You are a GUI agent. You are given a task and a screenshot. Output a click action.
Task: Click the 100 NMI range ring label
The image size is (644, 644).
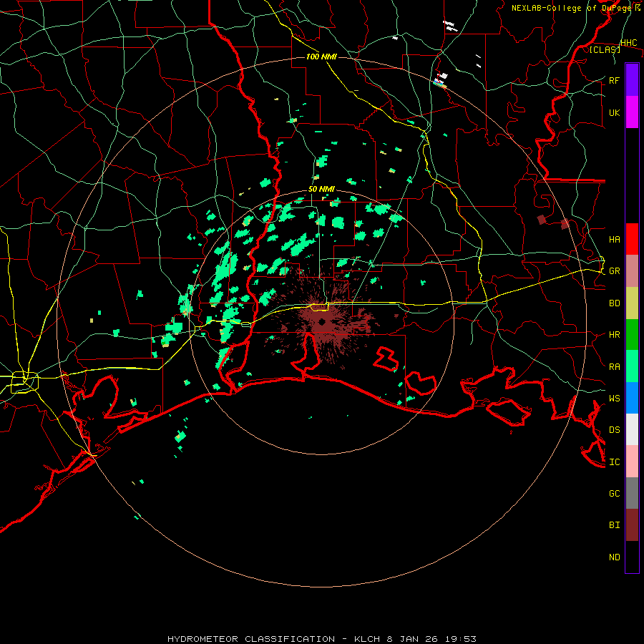321,57
